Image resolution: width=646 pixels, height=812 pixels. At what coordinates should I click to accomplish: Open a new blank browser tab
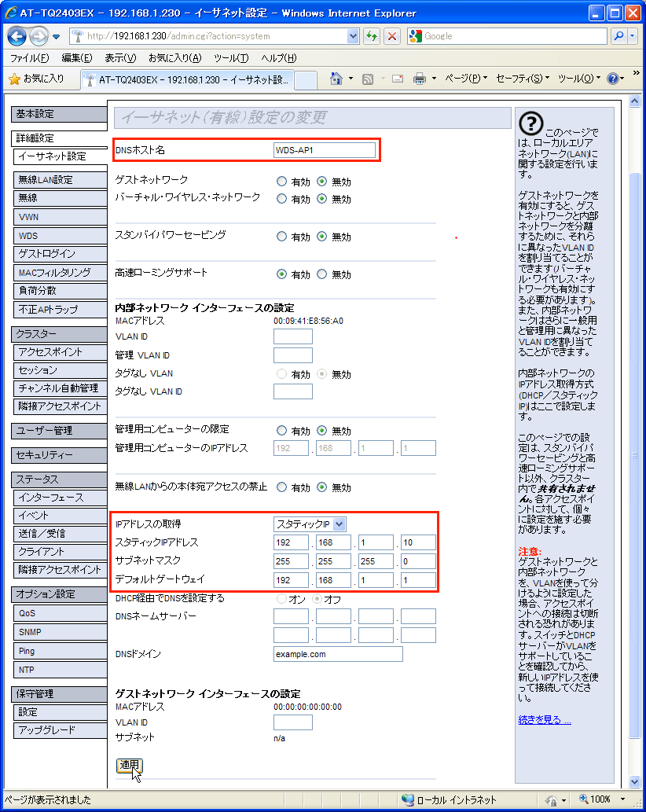click(x=306, y=80)
